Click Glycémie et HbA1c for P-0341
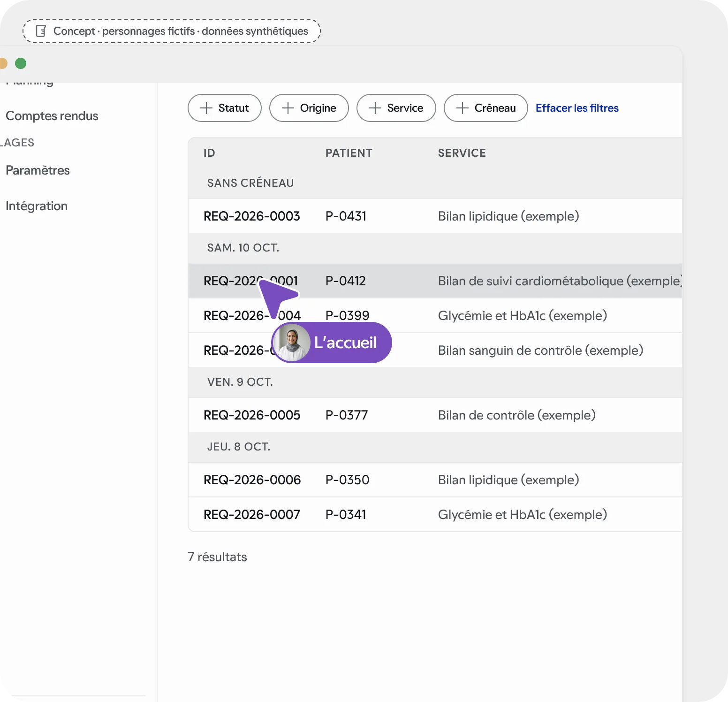Screen dimensions: 728x702 [523, 515]
